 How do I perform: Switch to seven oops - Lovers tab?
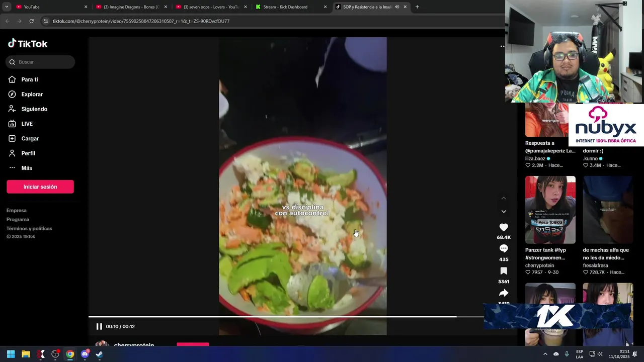210,7
